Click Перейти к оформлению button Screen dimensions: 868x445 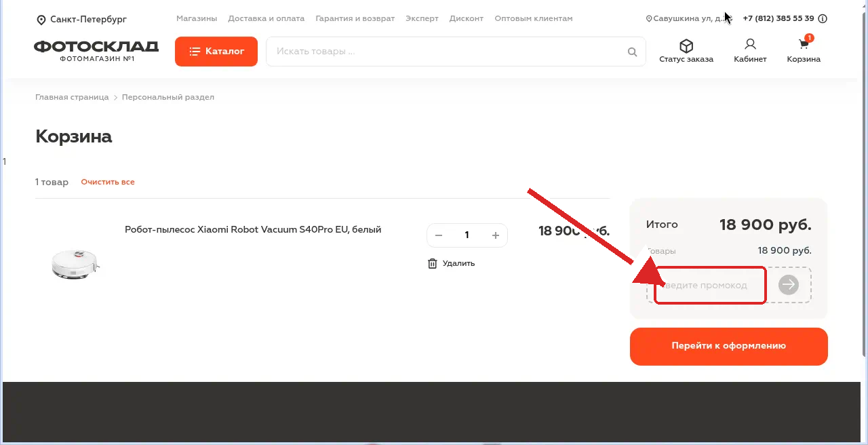729,346
